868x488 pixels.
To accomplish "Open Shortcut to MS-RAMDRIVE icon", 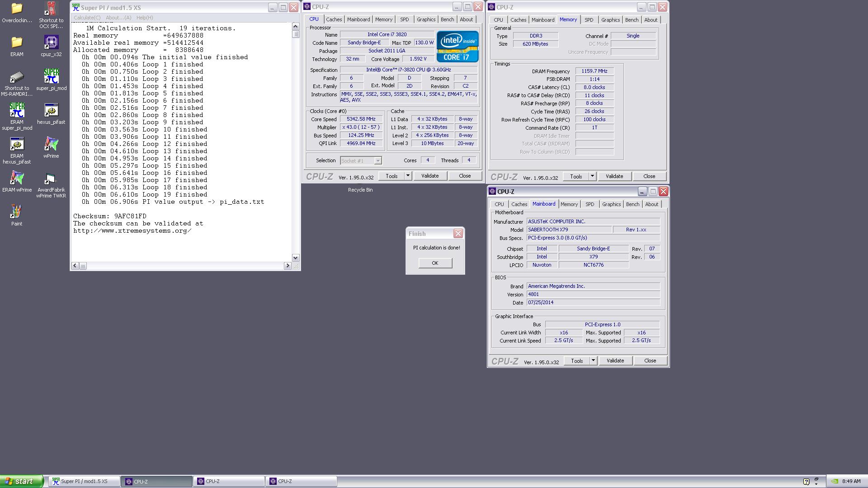I will click(17, 83).
